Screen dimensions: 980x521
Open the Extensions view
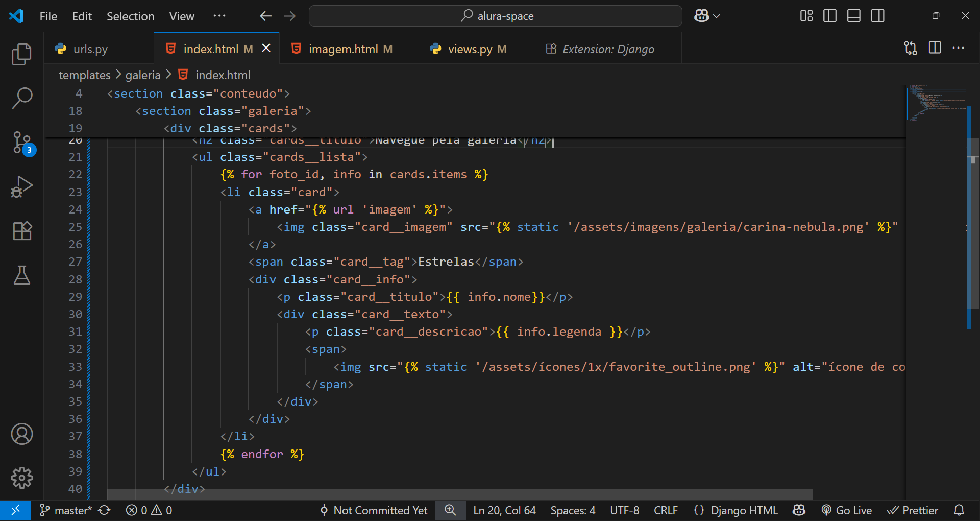(21, 231)
